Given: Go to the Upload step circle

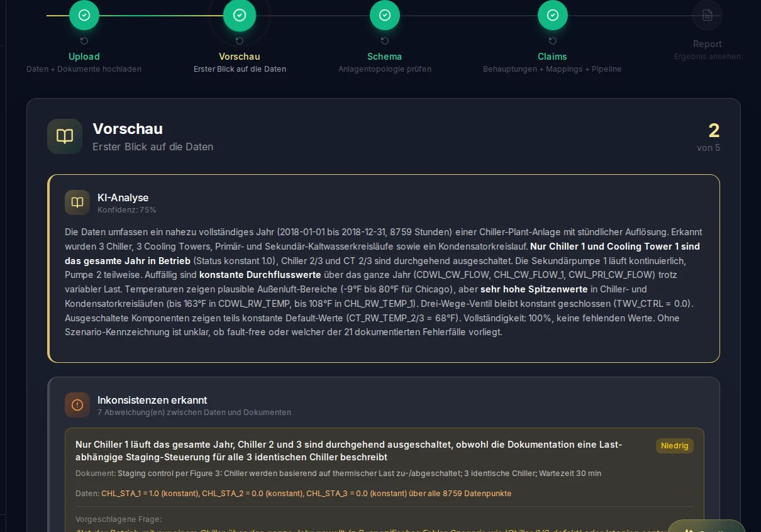Looking at the screenshot, I should (84, 15).
